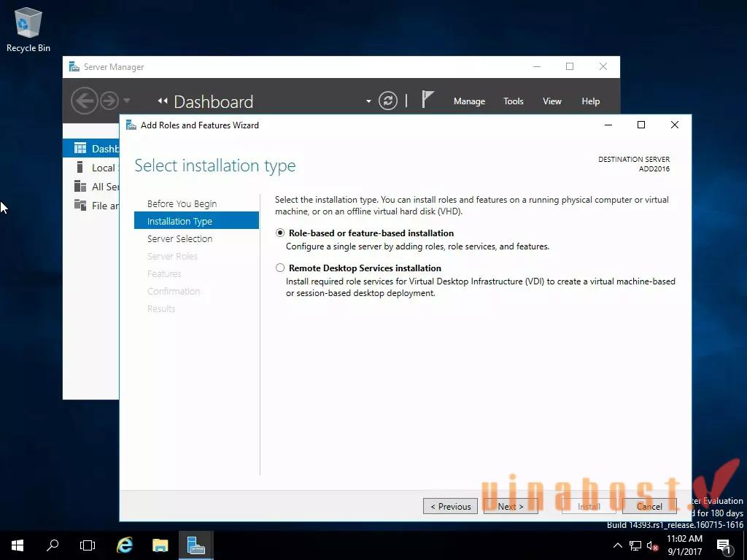Viewport: 747px width, 560px height.
Task: Open the Tools menu
Action: pyautogui.click(x=513, y=101)
